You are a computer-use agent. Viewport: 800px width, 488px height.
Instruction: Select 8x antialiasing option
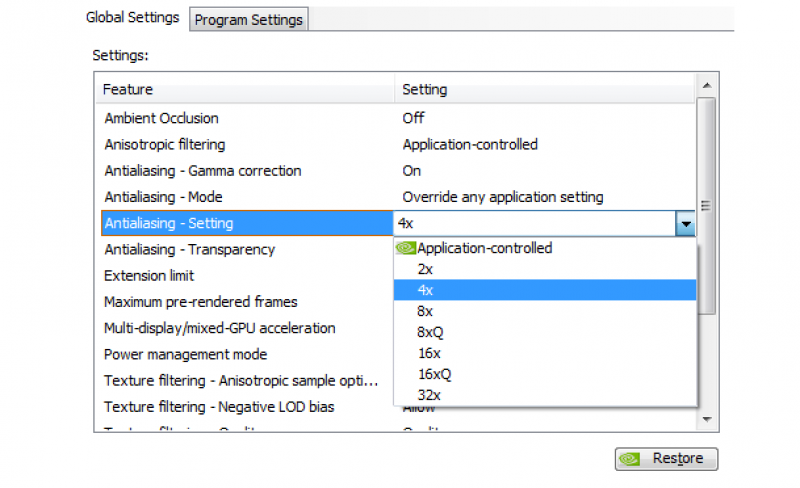pyautogui.click(x=426, y=311)
